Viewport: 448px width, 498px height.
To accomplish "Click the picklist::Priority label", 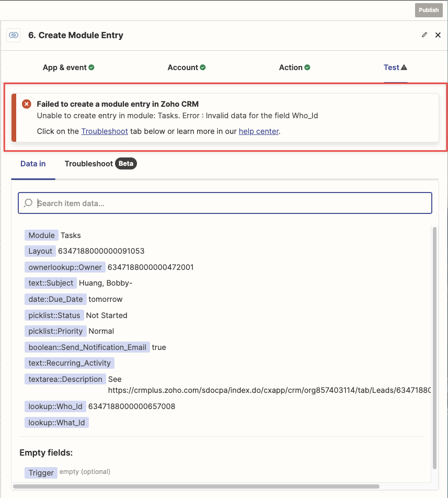I will pos(55,331).
